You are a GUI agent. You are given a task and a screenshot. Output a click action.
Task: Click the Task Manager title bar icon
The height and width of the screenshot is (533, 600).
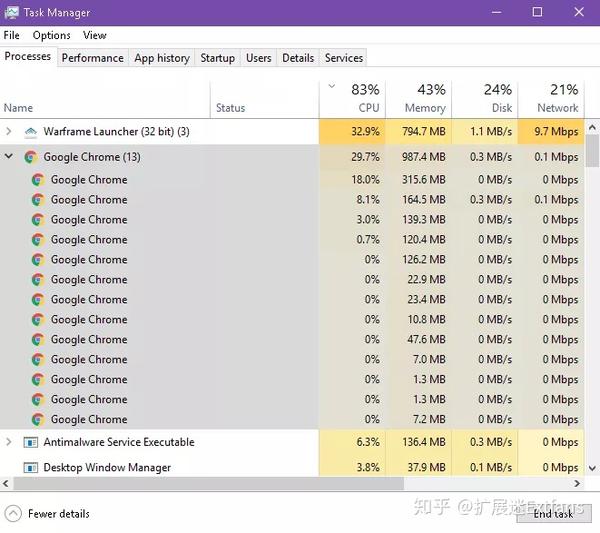coord(11,12)
